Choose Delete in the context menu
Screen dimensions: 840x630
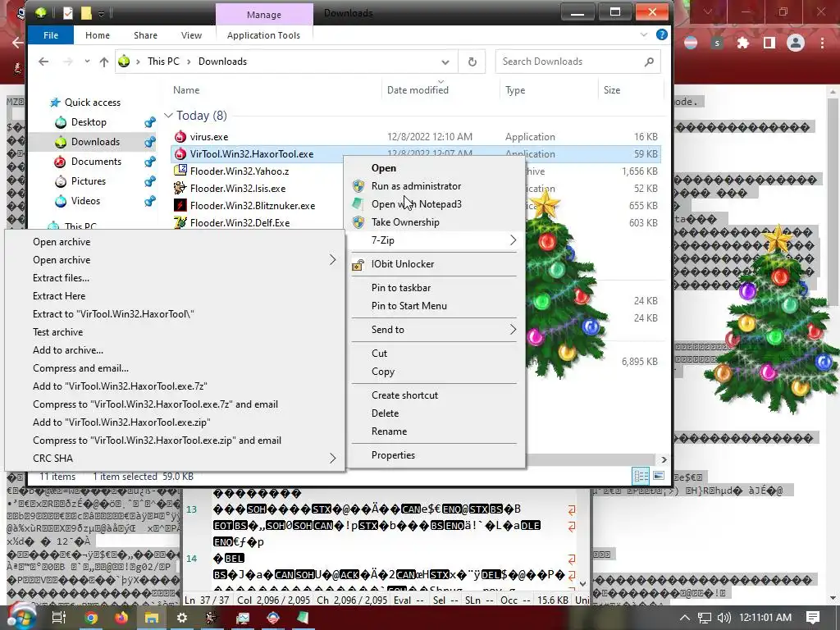tap(386, 413)
